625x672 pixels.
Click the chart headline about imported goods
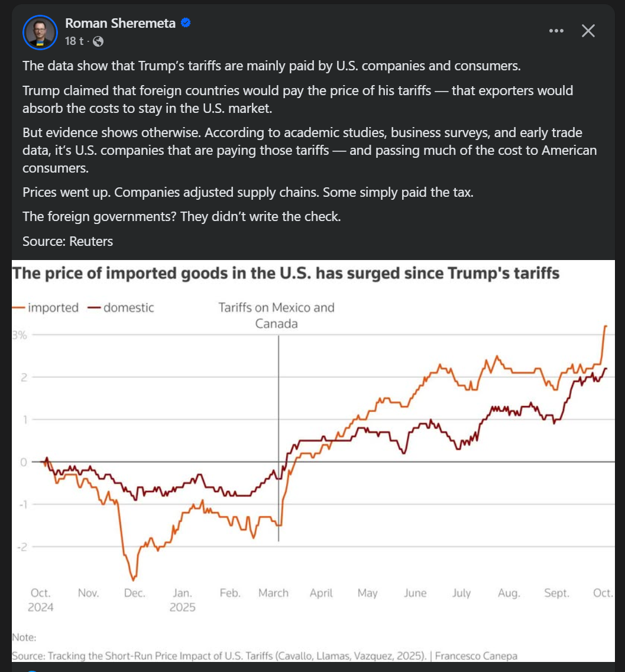[286, 274]
